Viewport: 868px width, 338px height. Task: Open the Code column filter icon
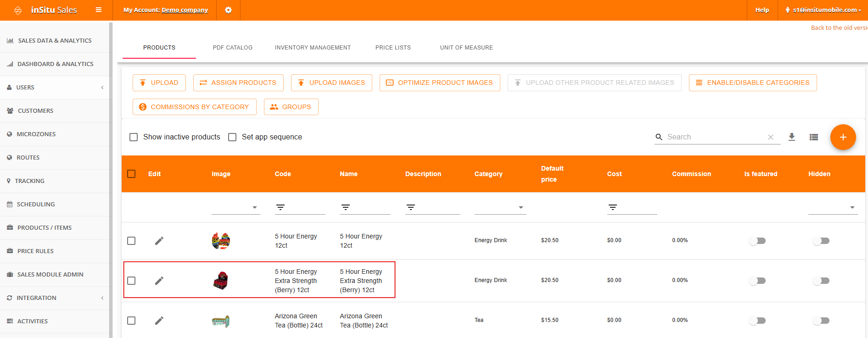(x=280, y=207)
